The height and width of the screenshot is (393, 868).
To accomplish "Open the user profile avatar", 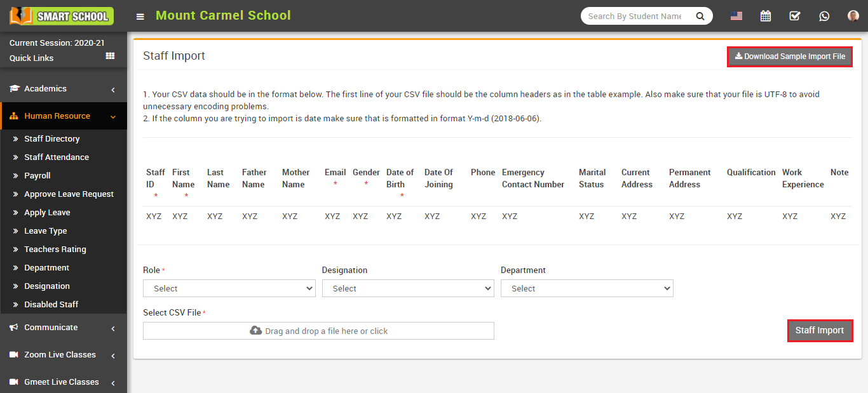I will 853,17.
